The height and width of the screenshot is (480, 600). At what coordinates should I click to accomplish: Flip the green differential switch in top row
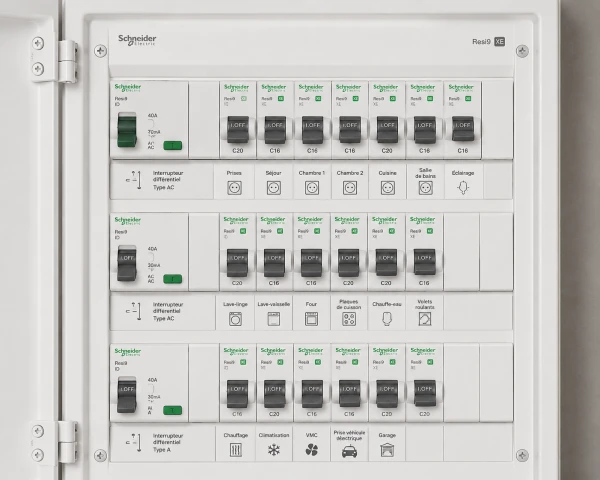(127, 129)
